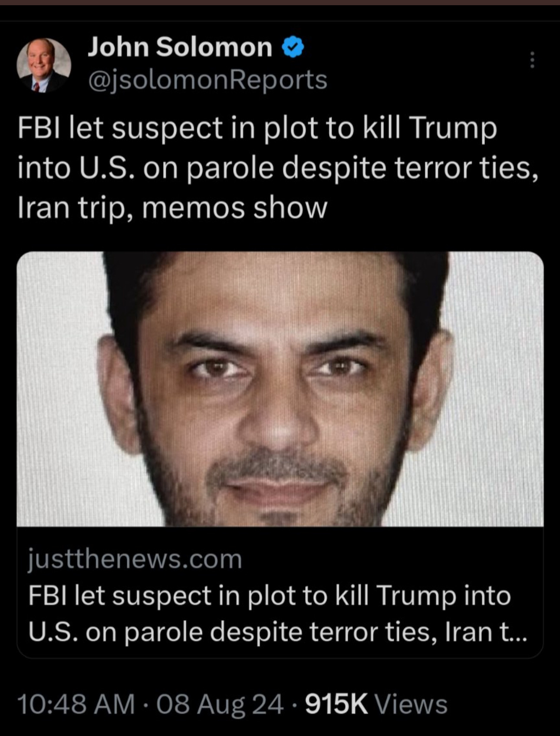Select the first tweet line mentioning Trump
Image resolution: width=560 pixels, height=736 pixels.
257,129
